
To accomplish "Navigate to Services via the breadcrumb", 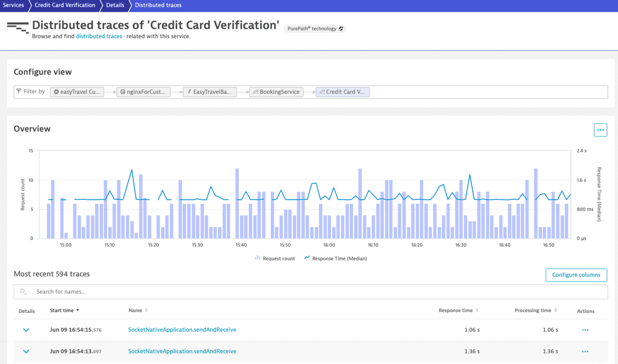I will pos(13,5).
